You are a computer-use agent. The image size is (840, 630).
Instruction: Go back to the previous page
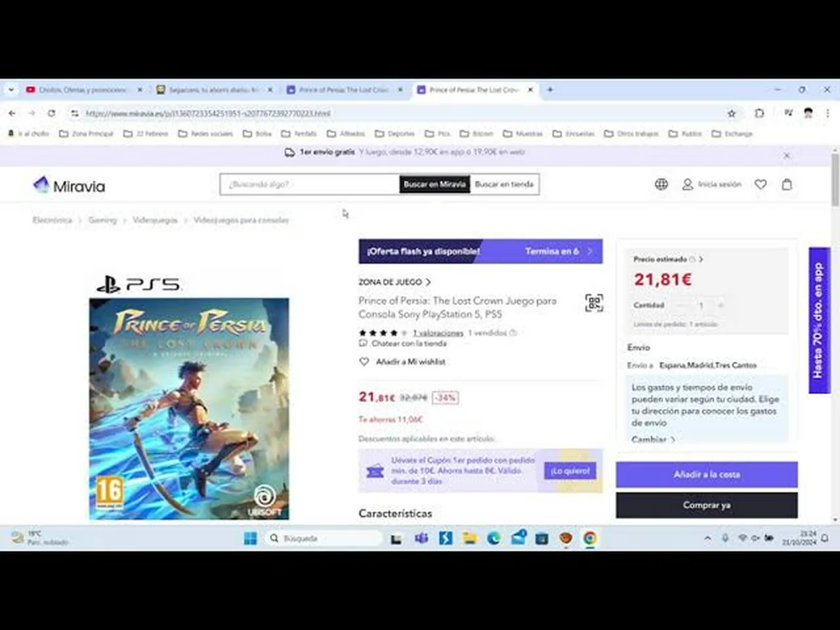(12, 114)
